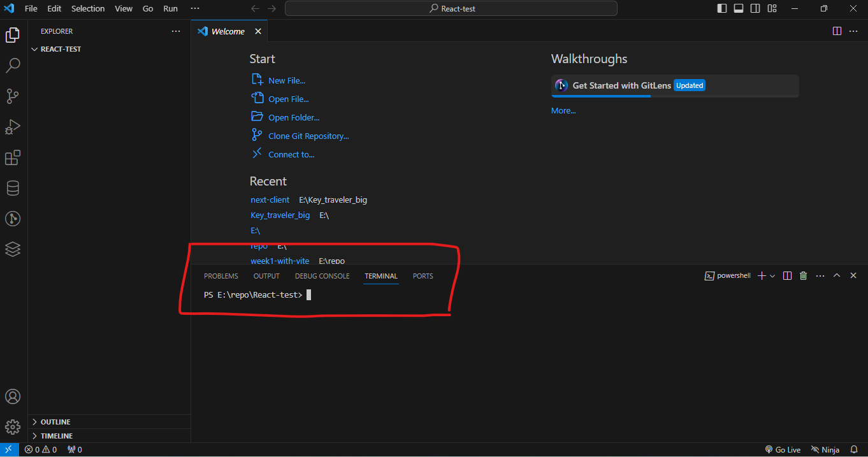Open the Run and Debug view
Viewport: 868px width, 457px height.
point(13,127)
